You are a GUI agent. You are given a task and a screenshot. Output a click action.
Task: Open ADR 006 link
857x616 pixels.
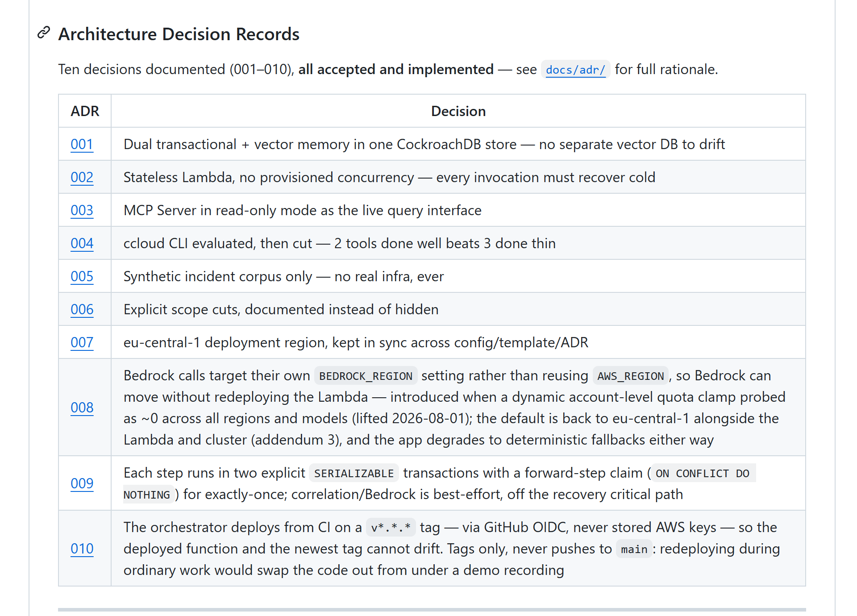82,309
